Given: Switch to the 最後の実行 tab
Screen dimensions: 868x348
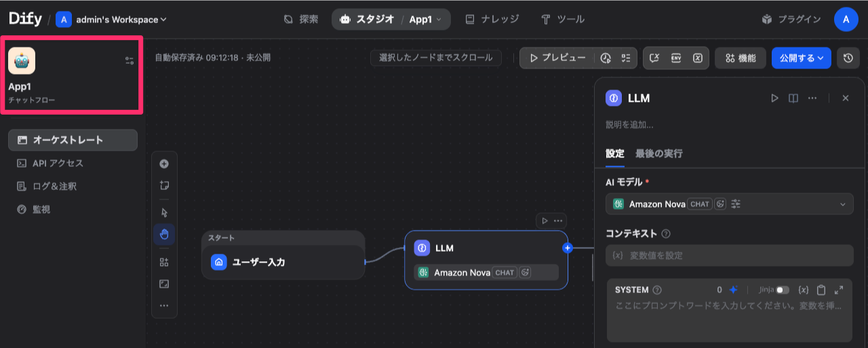Looking at the screenshot, I should tap(658, 153).
